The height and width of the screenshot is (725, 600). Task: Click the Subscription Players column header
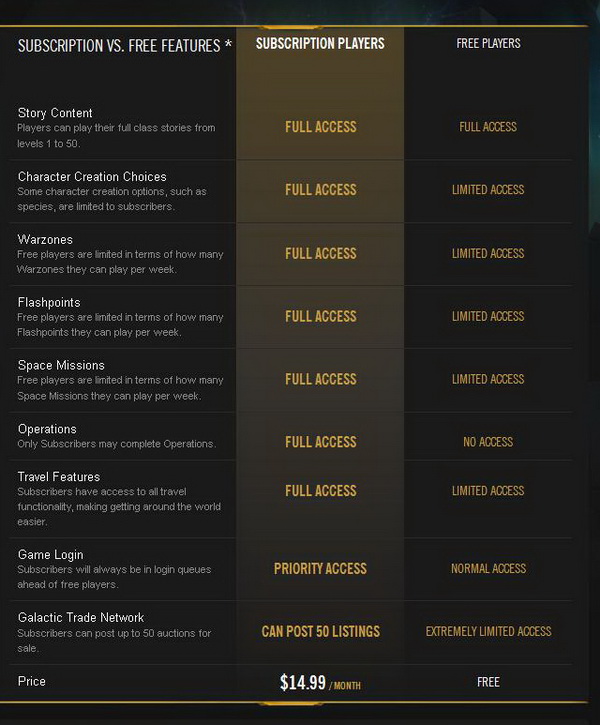[320, 44]
